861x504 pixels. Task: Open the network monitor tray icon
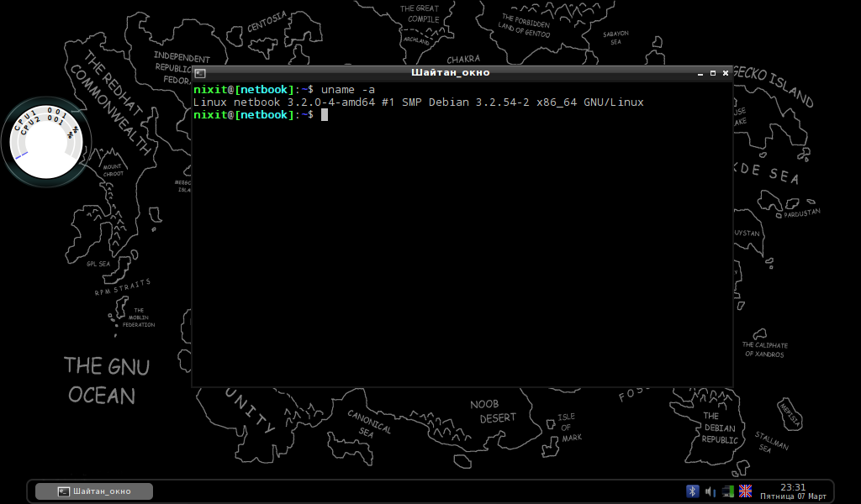click(x=727, y=491)
